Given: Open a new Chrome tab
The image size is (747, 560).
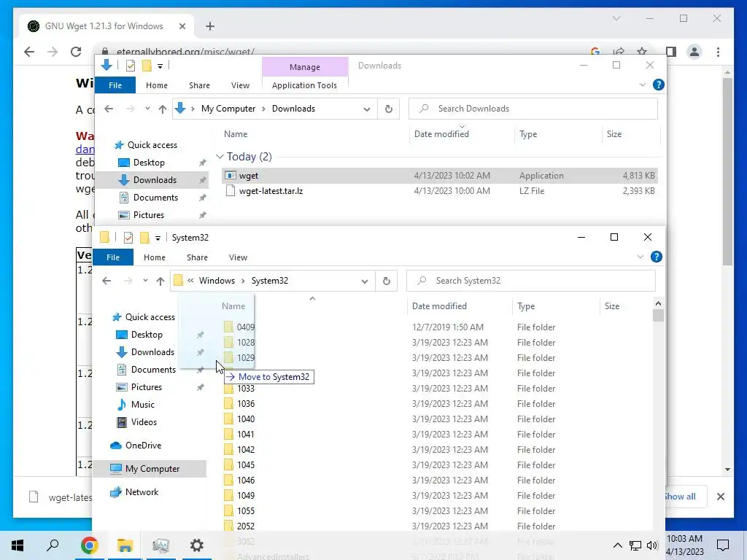Looking at the screenshot, I should point(210,26).
